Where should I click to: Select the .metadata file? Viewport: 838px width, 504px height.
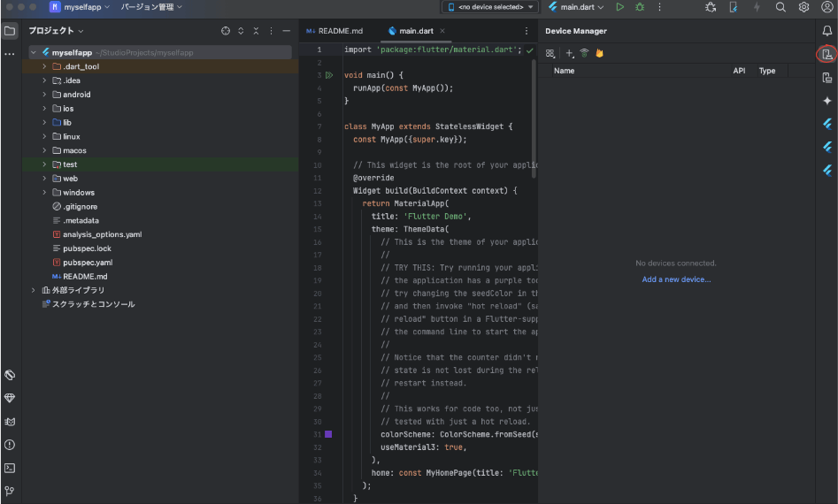81,220
